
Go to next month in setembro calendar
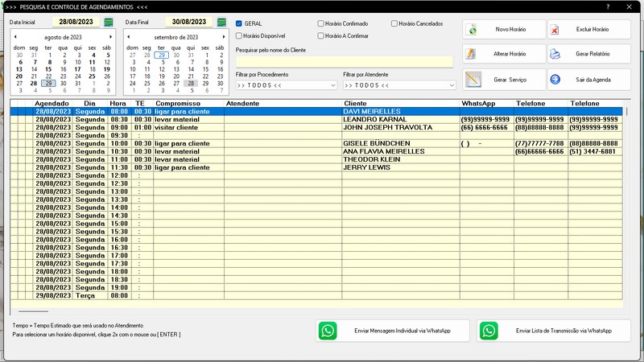click(x=224, y=37)
